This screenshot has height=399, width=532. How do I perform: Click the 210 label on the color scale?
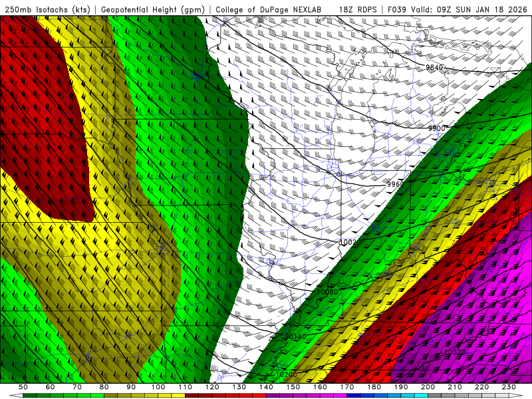[455, 387]
